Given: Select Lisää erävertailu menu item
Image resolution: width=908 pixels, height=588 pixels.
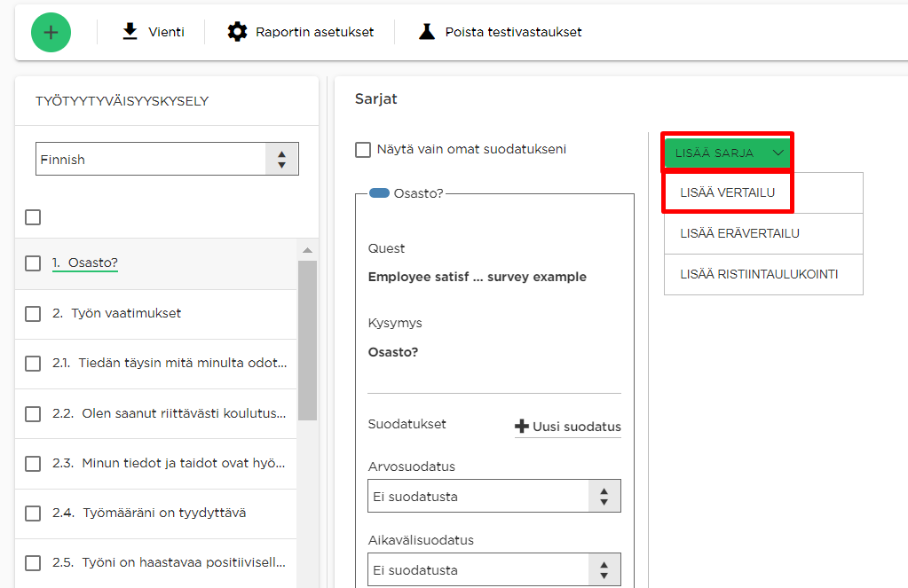Looking at the screenshot, I should point(763,233).
